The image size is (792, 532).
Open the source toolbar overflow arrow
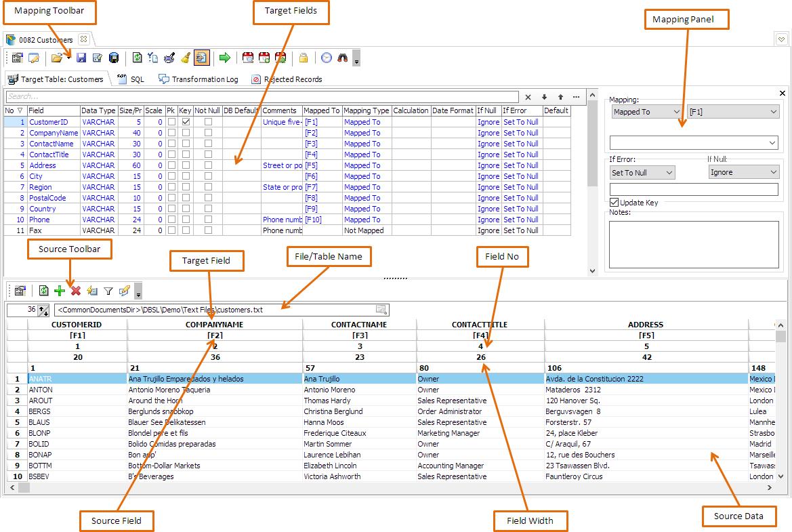[x=138, y=291]
